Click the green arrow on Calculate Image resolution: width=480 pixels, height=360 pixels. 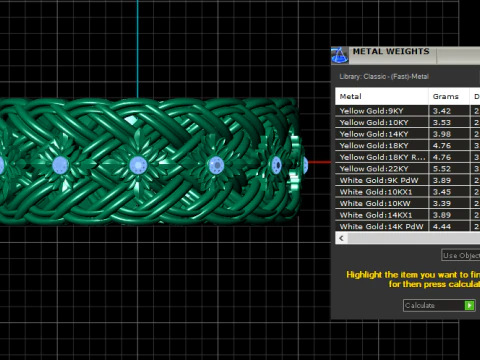[x=469, y=305]
